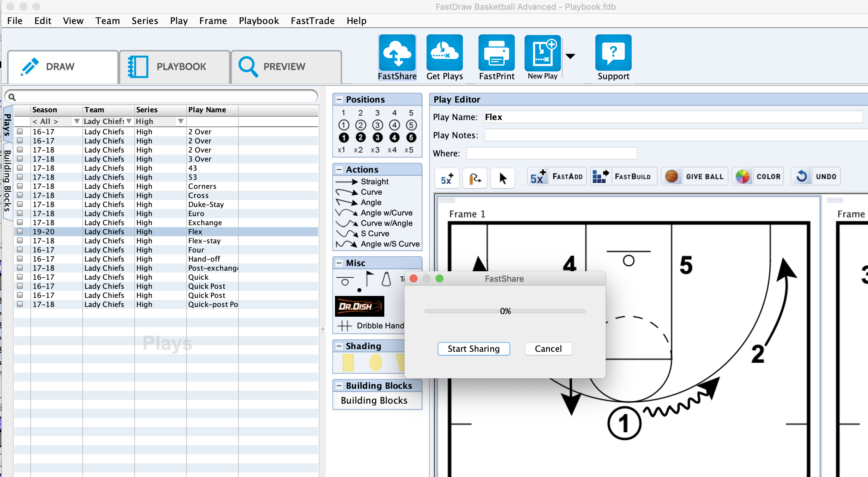Click the FastShare cloud upload icon

pyautogui.click(x=397, y=53)
